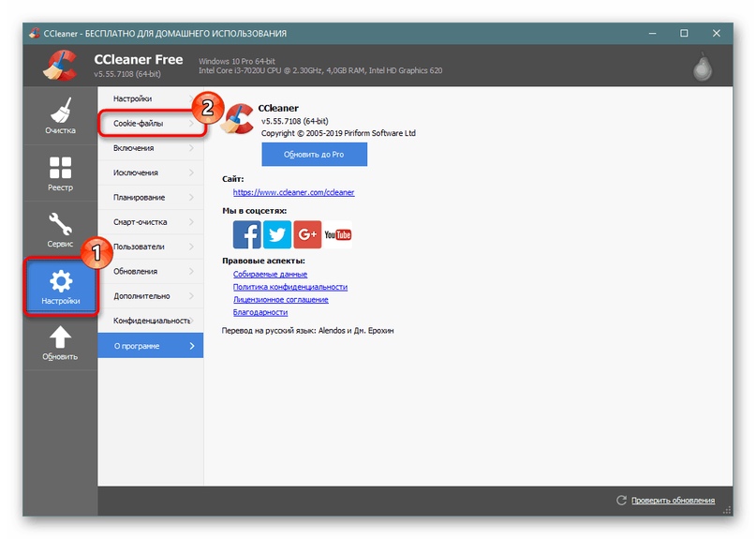756x539 pixels.
Task: Minimize the CCleaner window
Action: pos(652,34)
